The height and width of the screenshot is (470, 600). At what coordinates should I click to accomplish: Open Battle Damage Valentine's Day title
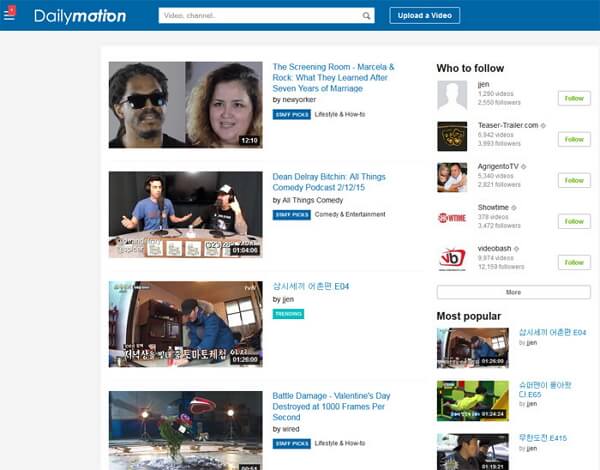click(x=331, y=406)
